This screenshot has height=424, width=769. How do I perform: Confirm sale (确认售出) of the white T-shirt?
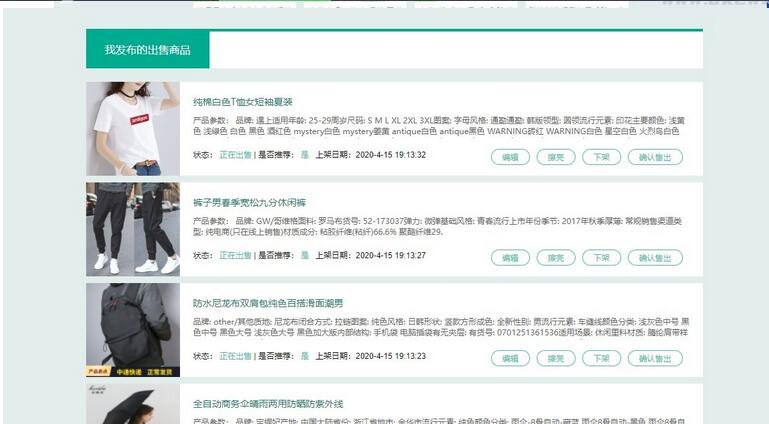click(655, 157)
